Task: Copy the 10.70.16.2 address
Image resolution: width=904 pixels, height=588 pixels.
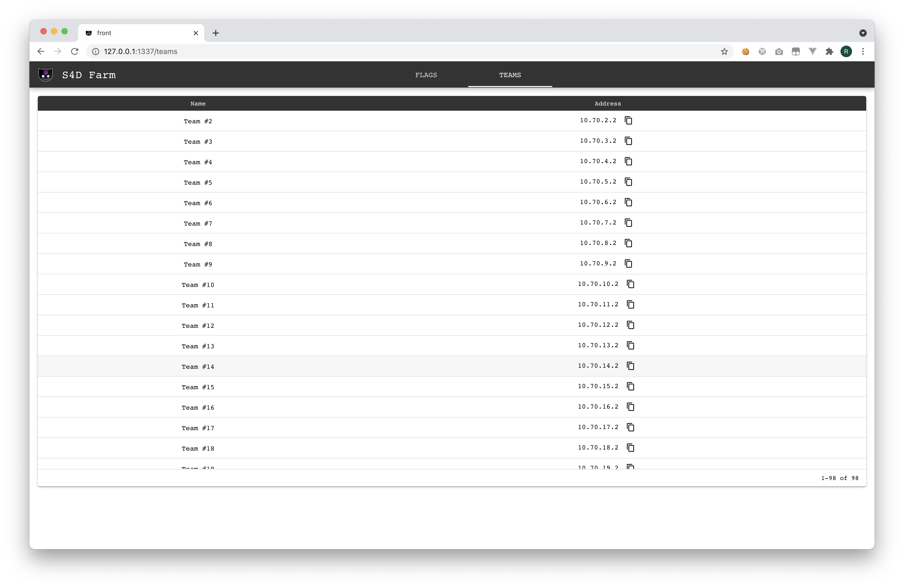Action: 630,407
